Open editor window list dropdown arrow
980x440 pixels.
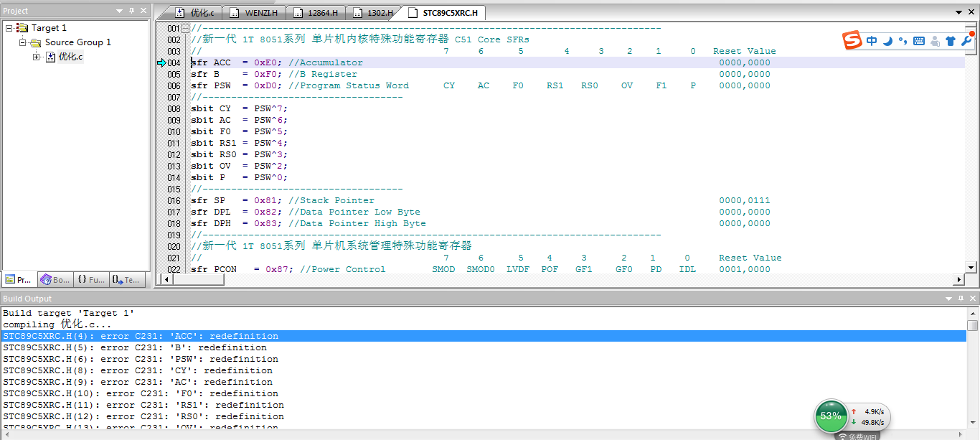(959, 13)
